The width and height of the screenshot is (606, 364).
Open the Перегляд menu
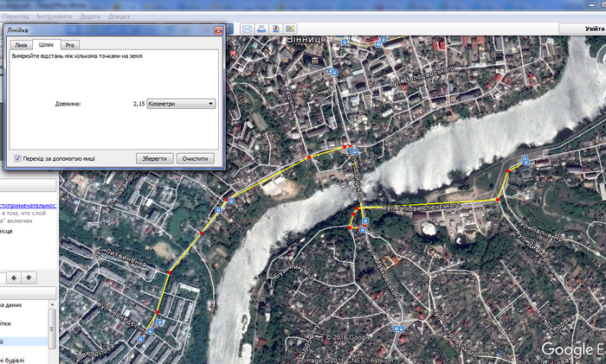click(16, 16)
